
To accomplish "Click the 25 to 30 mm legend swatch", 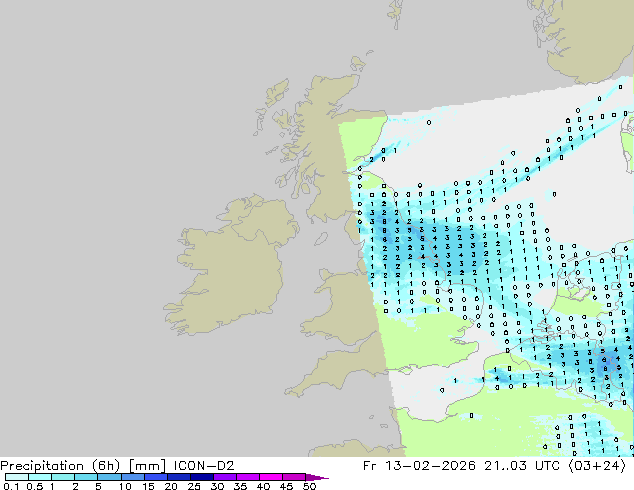I will [201, 477].
